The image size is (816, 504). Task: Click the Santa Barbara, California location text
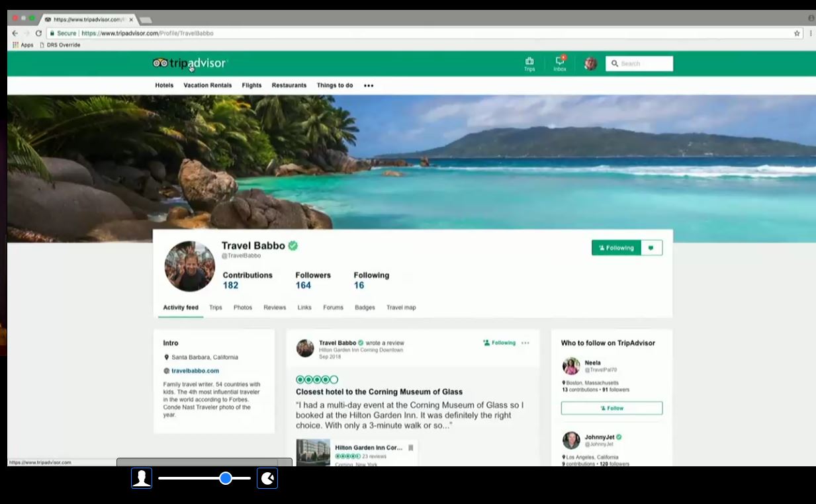tap(204, 357)
